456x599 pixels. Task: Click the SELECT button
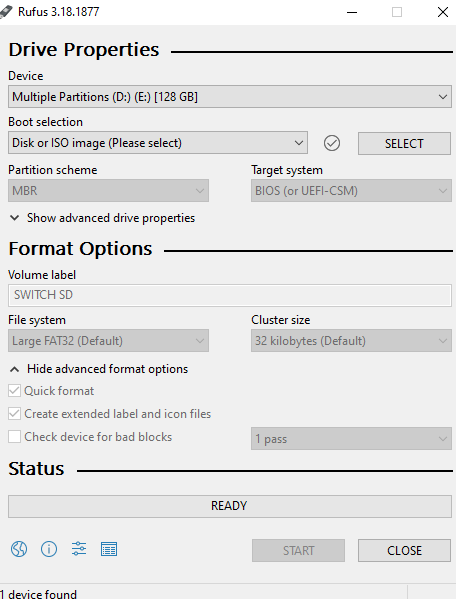(x=404, y=144)
